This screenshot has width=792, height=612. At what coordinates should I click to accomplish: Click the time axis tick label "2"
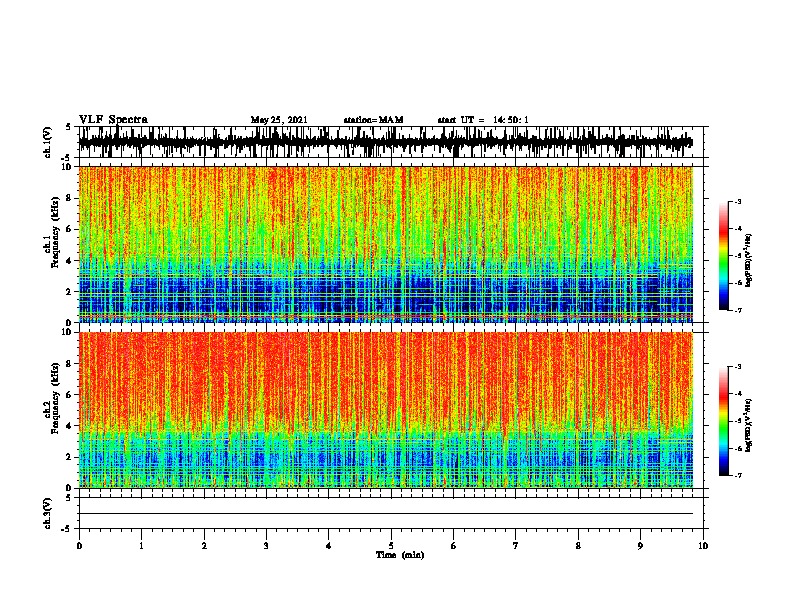[x=204, y=546]
